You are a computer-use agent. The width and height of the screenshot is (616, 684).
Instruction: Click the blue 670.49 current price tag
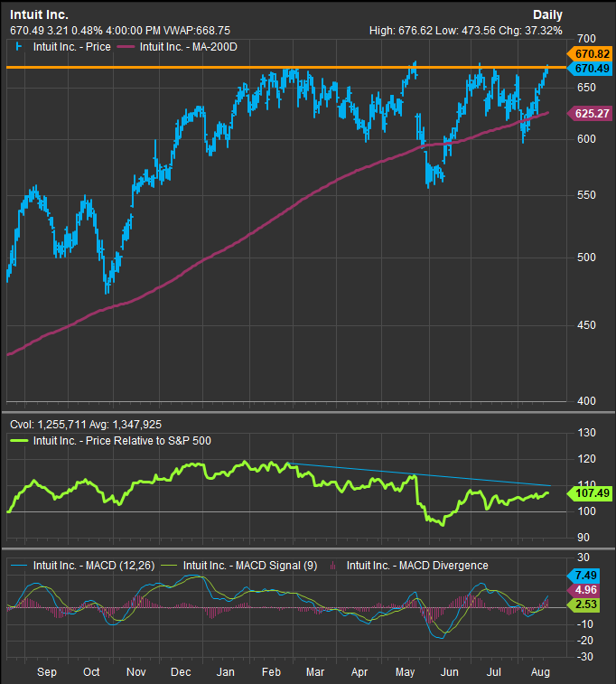click(589, 69)
